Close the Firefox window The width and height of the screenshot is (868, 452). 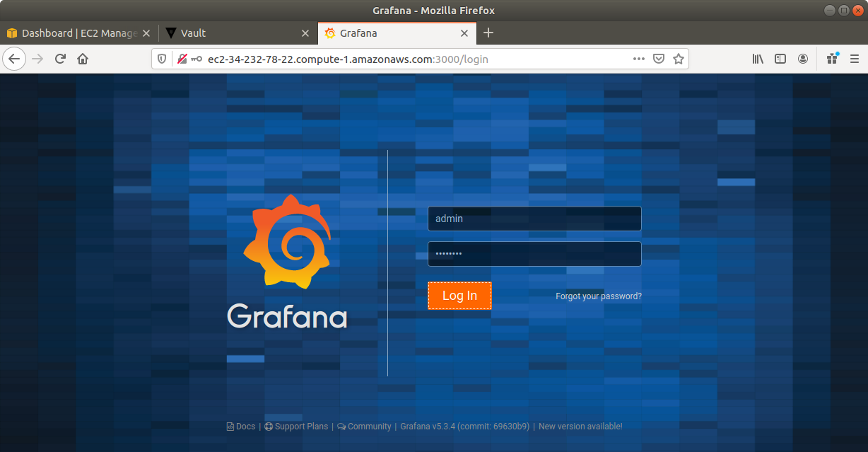click(857, 11)
